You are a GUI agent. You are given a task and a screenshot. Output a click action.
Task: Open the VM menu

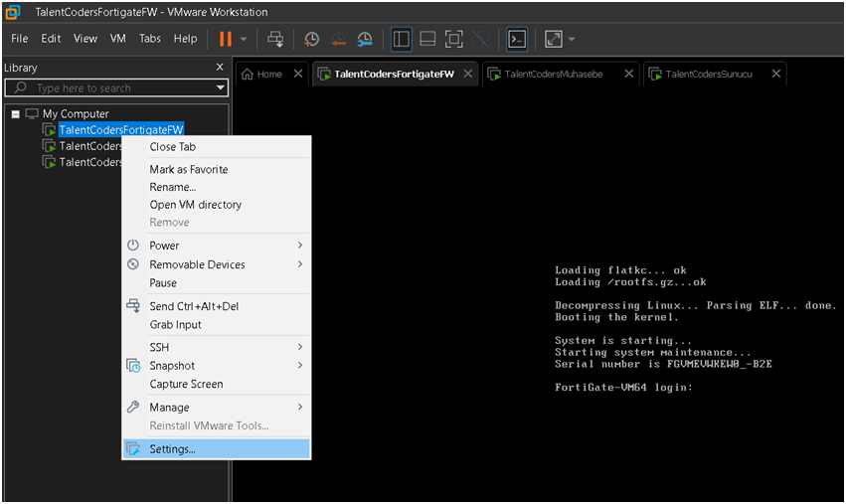point(117,39)
